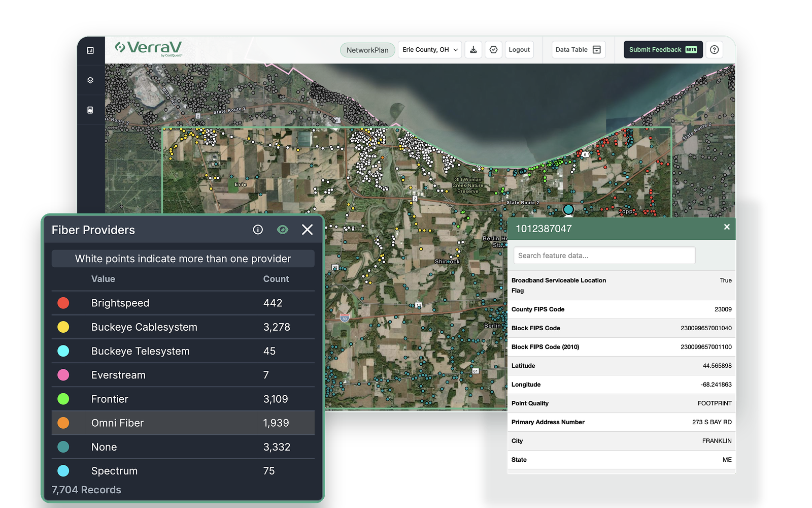Open the calculator icon in sidebar
The image size is (812, 508).
(x=90, y=110)
